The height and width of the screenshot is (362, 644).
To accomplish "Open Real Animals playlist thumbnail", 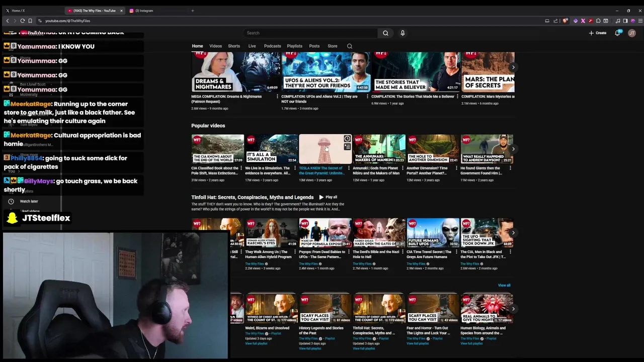I will pos(487,309).
